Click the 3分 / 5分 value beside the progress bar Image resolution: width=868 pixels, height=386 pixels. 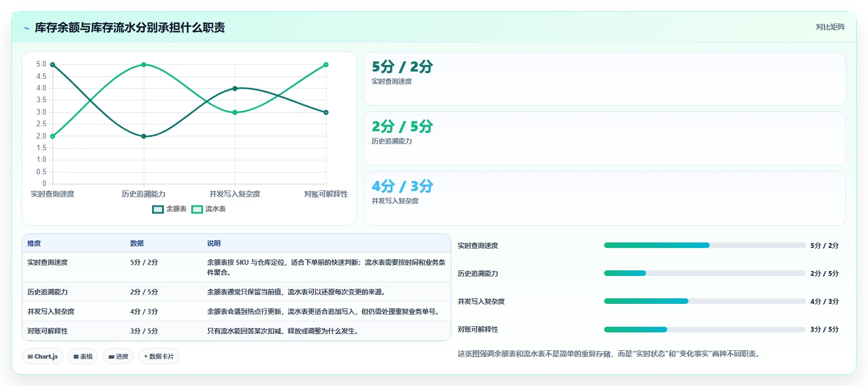[824, 329]
